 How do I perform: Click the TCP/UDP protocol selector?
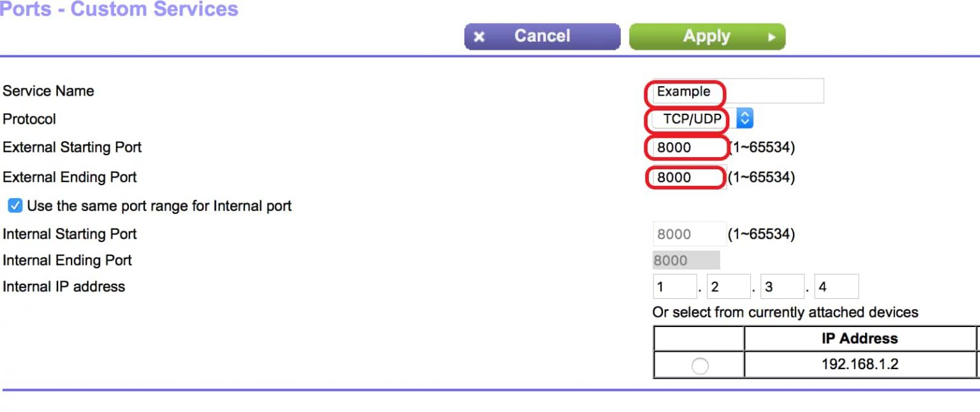tap(692, 119)
